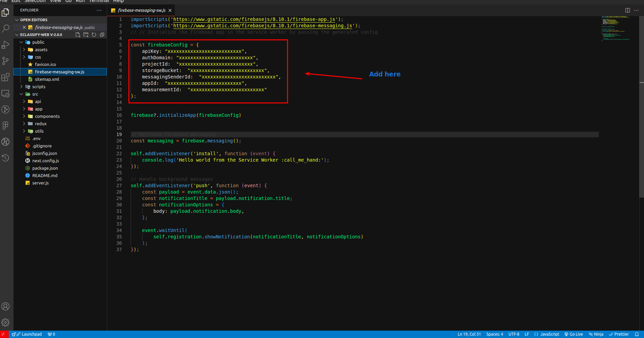Open the Search view

click(x=6, y=28)
